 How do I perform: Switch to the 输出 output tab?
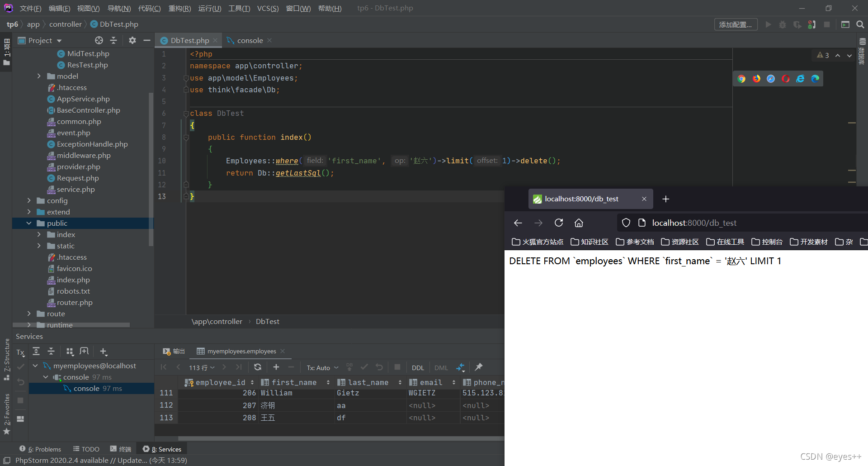pos(174,351)
